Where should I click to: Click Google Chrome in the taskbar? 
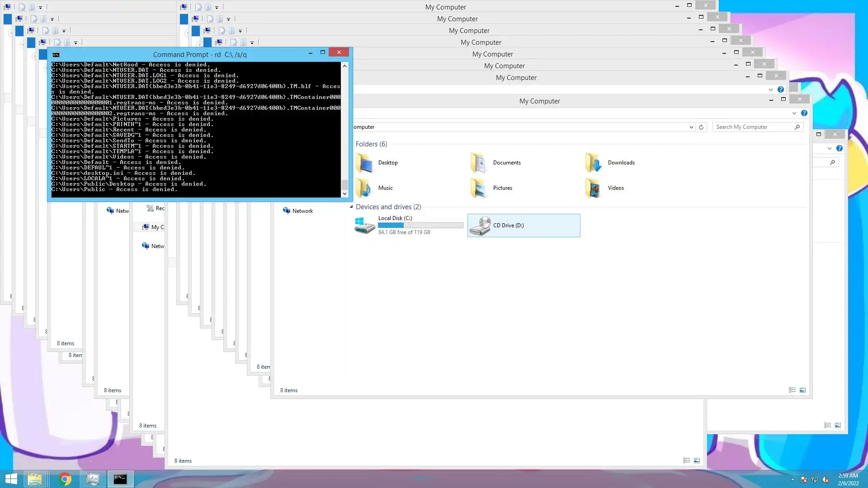click(65, 479)
